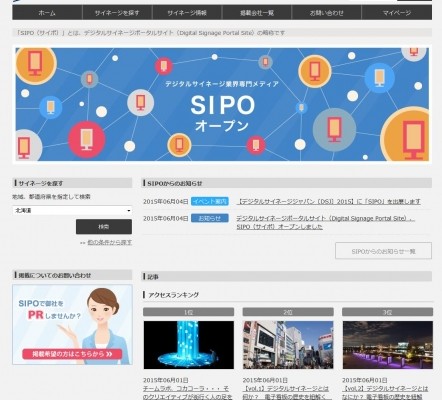The height and width of the screenshot is (400, 442).
Task: Click the 掲載についてのお問い合わせ heading
Action: pyautogui.click(x=72, y=275)
